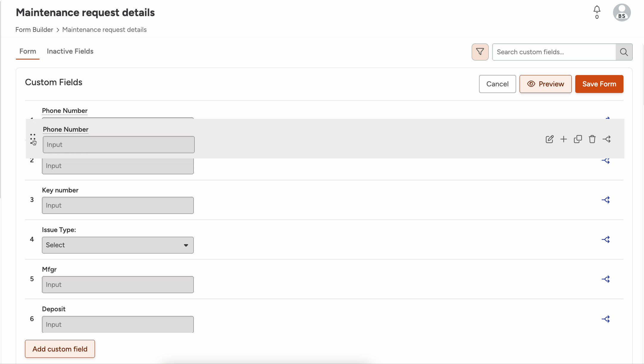This screenshot has width=644, height=364.
Task: Click the plus icon on the dragged Phone Number row
Action: pos(564,139)
